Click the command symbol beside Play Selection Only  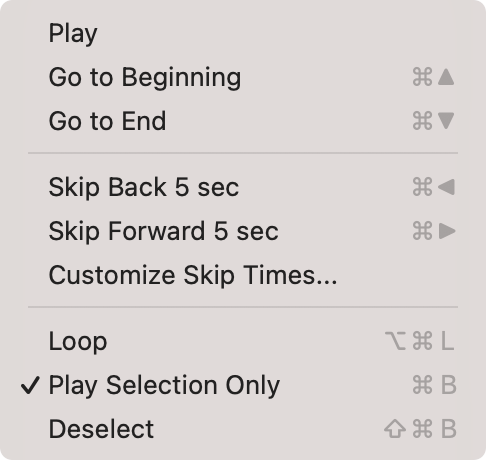pyautogui.click(x=422, y=385)
